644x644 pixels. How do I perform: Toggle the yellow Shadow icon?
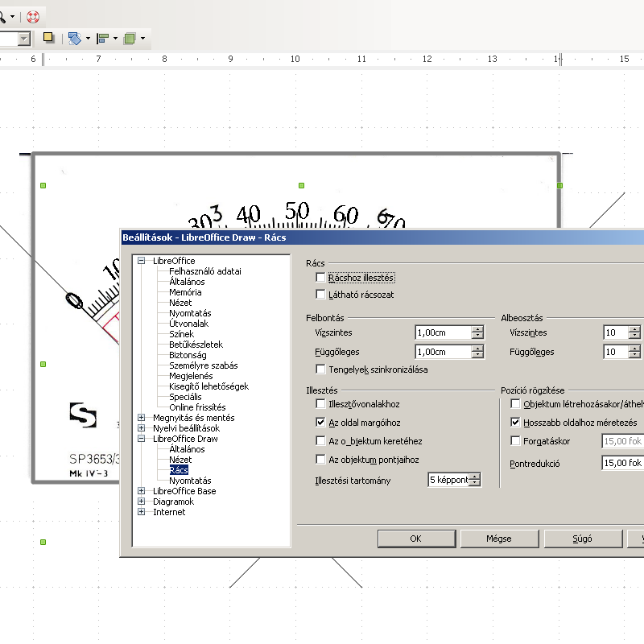point(48,38)
